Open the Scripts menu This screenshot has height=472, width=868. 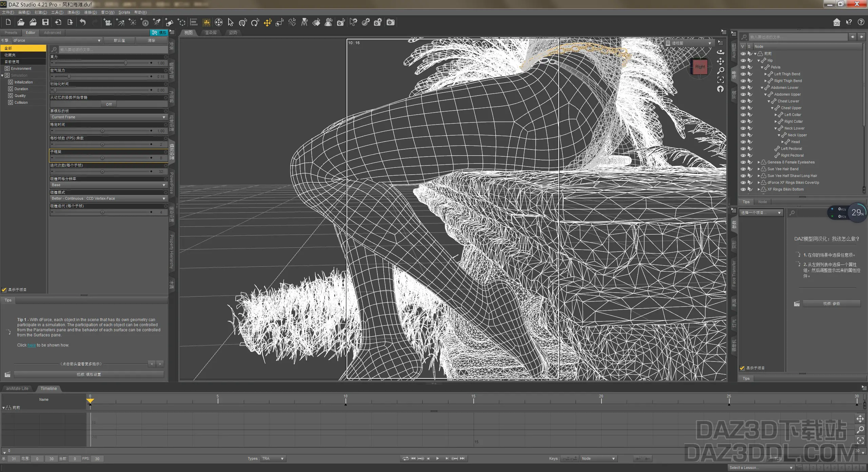(124, 12)
